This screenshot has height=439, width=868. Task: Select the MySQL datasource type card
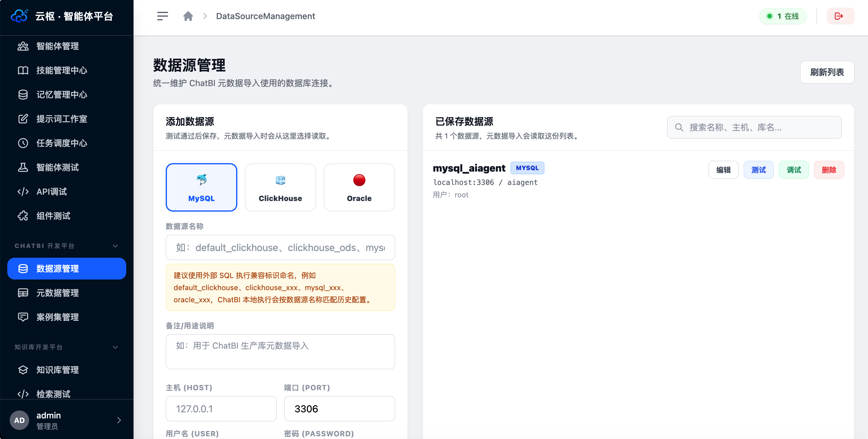[x=202, y=188]
